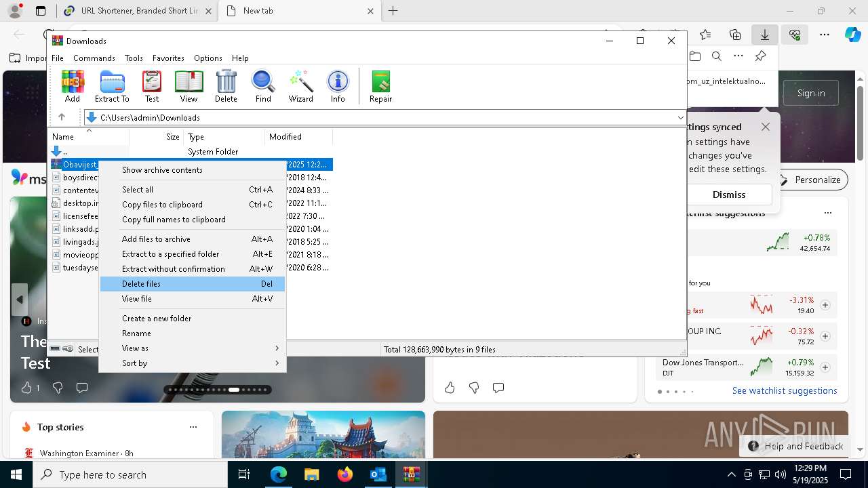Choose Extract to a specified folder
This screenshot has width=868, height=488.
[193, 254]
